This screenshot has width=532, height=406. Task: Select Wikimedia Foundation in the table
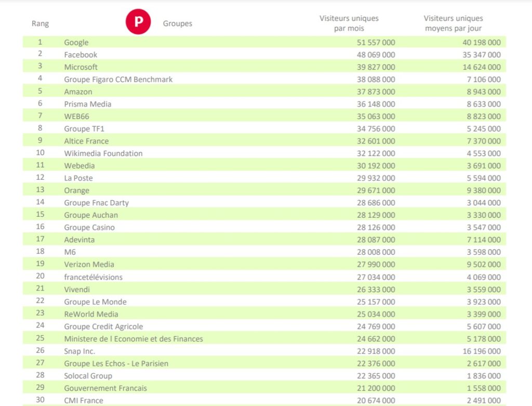point(103,153)
